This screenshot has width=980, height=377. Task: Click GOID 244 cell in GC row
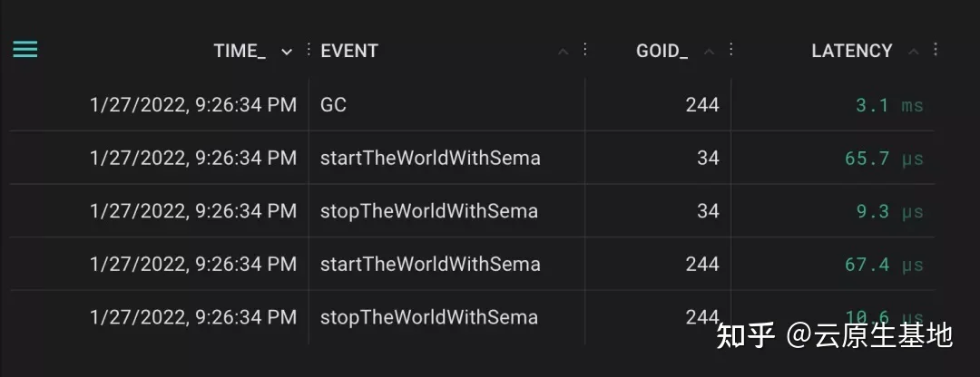(702, 105)
